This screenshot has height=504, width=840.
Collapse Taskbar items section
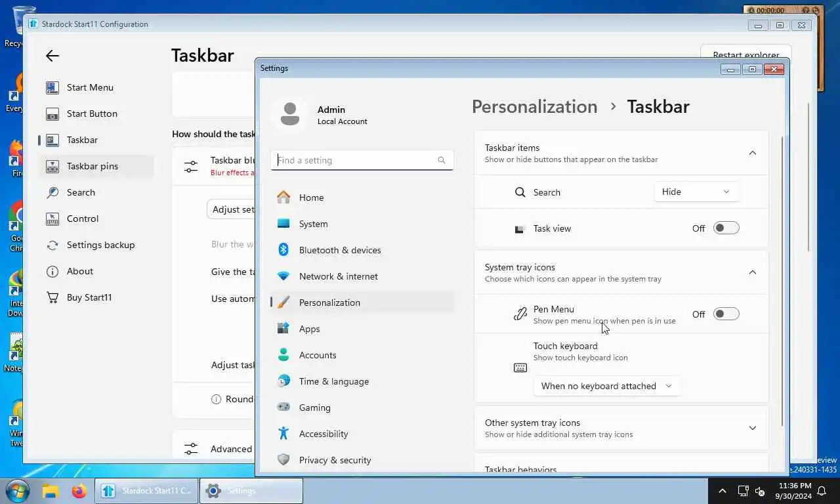click(x=753, y=153)
